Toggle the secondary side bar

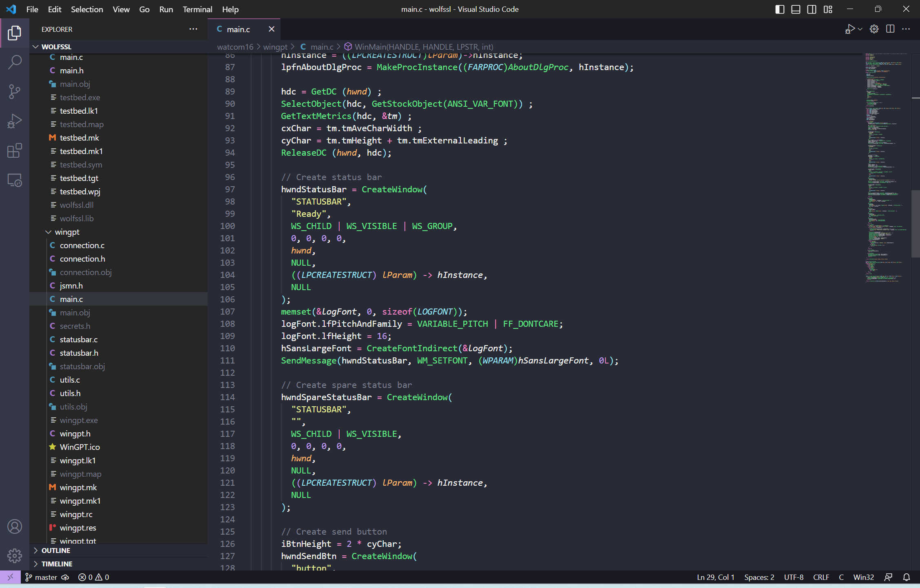(812, 9)
